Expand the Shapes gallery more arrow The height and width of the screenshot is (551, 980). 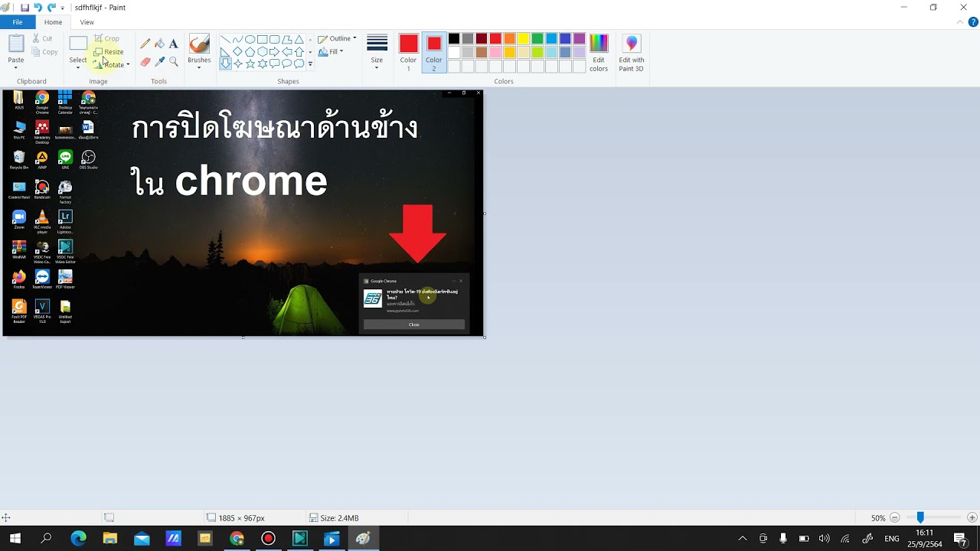pyautogui.click(x=310, y=64)
